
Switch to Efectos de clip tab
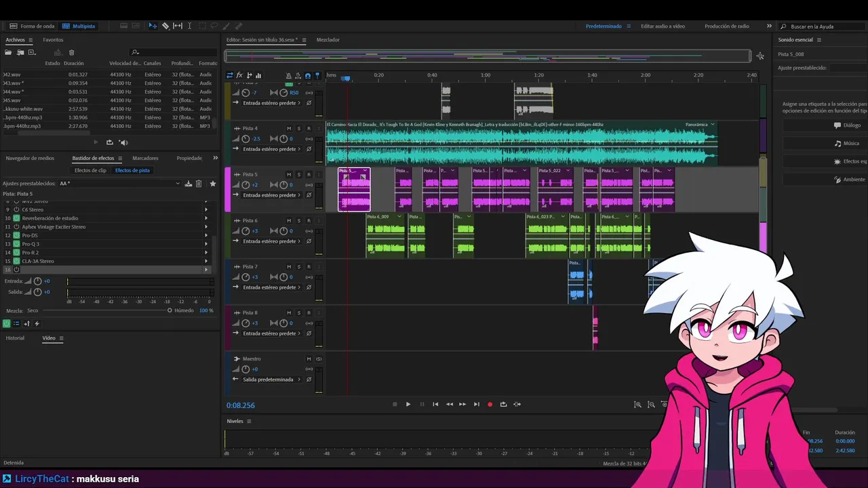tap(90, 170)
